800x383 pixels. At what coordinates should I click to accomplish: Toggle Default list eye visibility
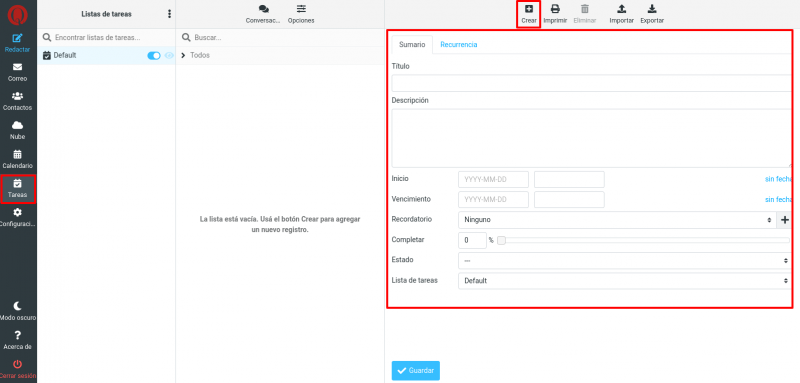pyautogui.click(x=169, y=56)
